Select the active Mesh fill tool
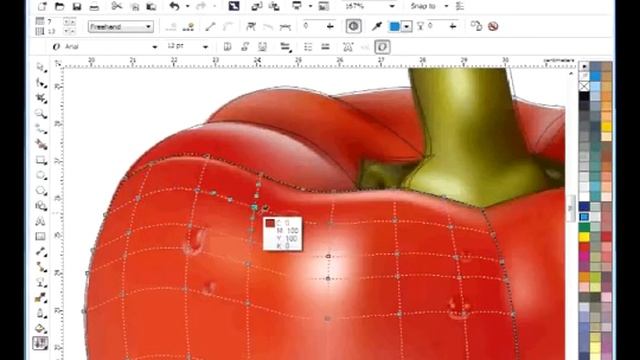The width and height of the screenshot is (640, 360). pyautogui.click(x=40, y=343)
